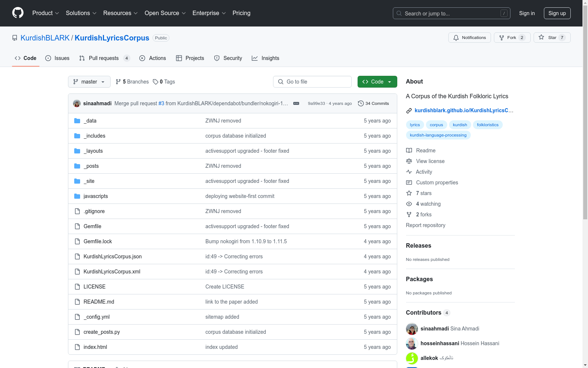Go to the Projects tab
The height and width of the screenshot is (368, 588).
coord(190,58)
